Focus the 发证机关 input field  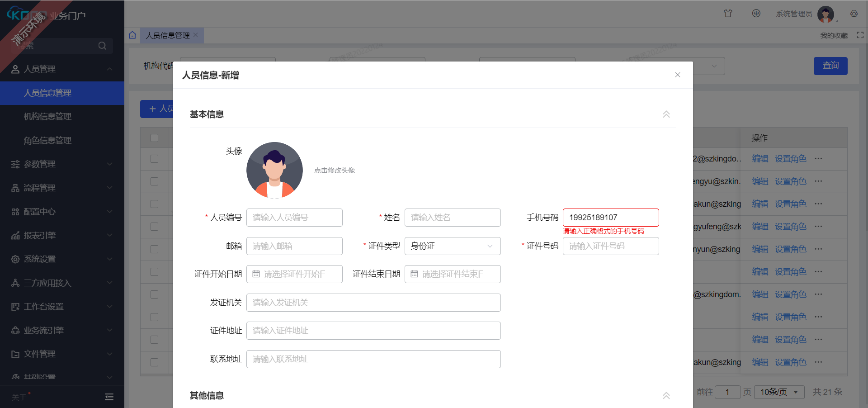tap(373, 303)
